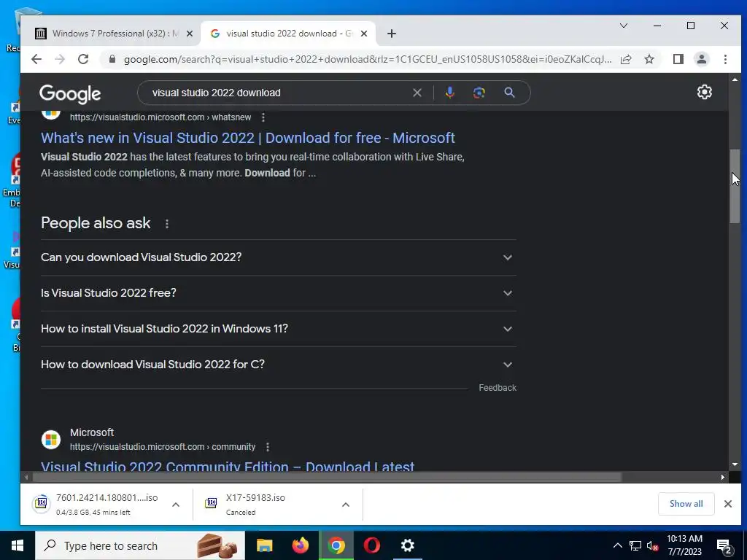Image resolution: width=747 pixels, height=560 pixels.
Task: Clear the Google search box text
Action: pos(417,93)
